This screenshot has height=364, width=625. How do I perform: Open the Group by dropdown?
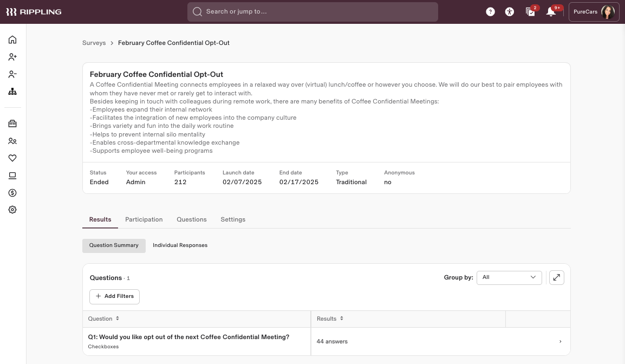(x=509, y=277)
